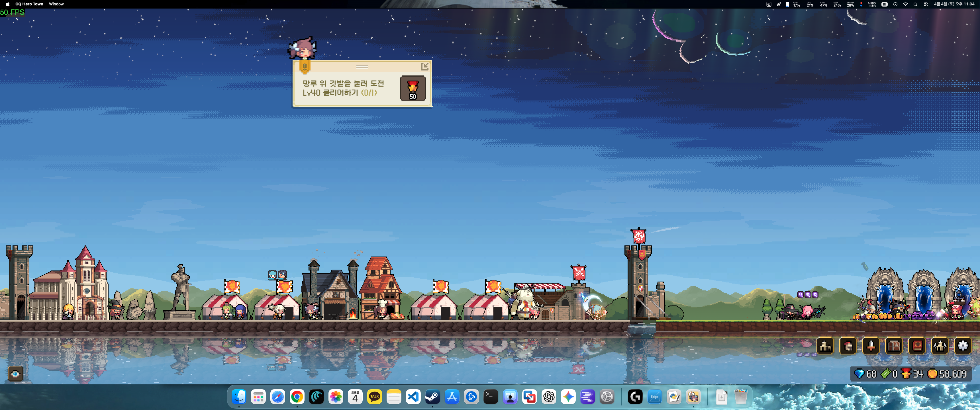
Task: Collapse the quest panel with corner arrow
Action: (425, 67)
